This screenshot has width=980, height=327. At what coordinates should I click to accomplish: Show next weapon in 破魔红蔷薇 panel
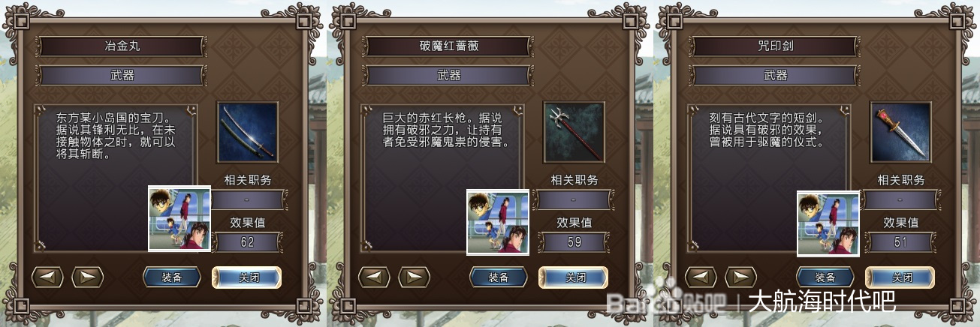[414, 277]
